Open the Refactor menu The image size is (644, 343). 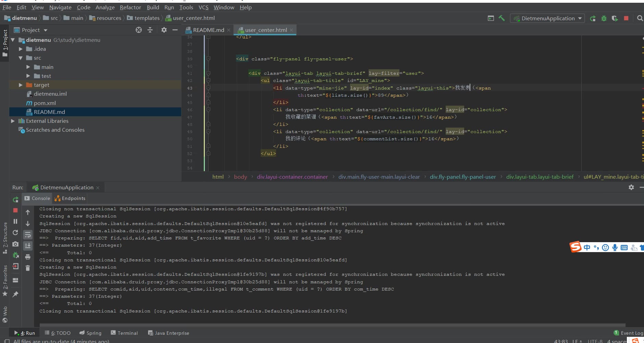pos(130,7)
